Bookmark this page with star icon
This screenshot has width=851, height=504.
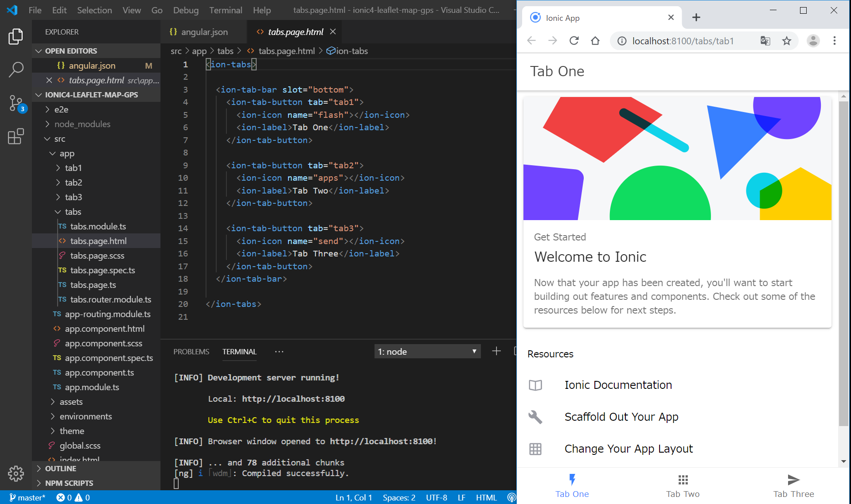click(787, 41)
